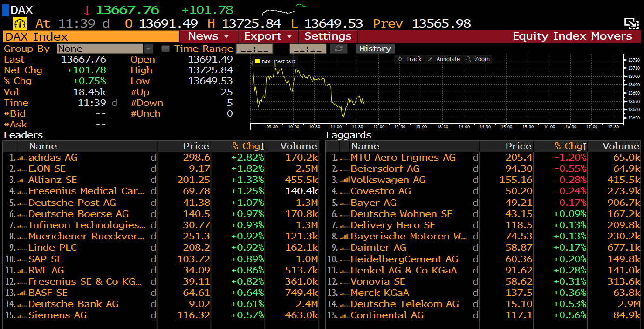This screenshot has height=329, width=644.
Task: Open the News dropdown menu
Action: click(209, 36)
